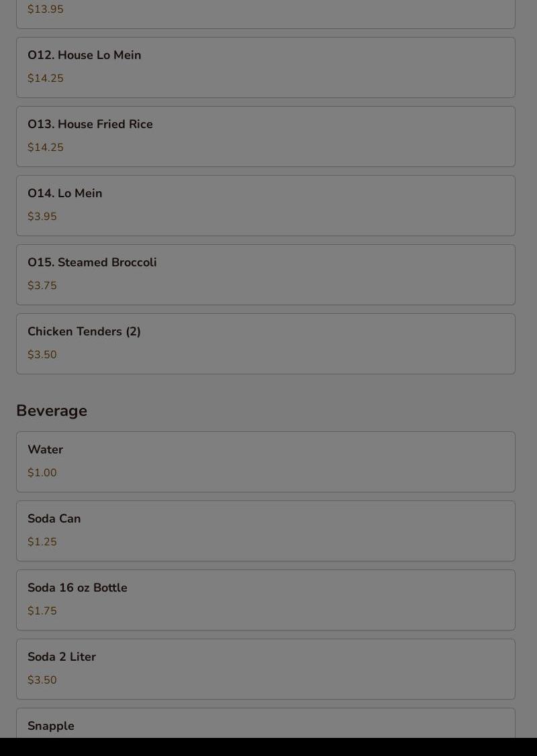Click the $1.00 Water price
Screen dimensions: 537x756
pos(42,473)
